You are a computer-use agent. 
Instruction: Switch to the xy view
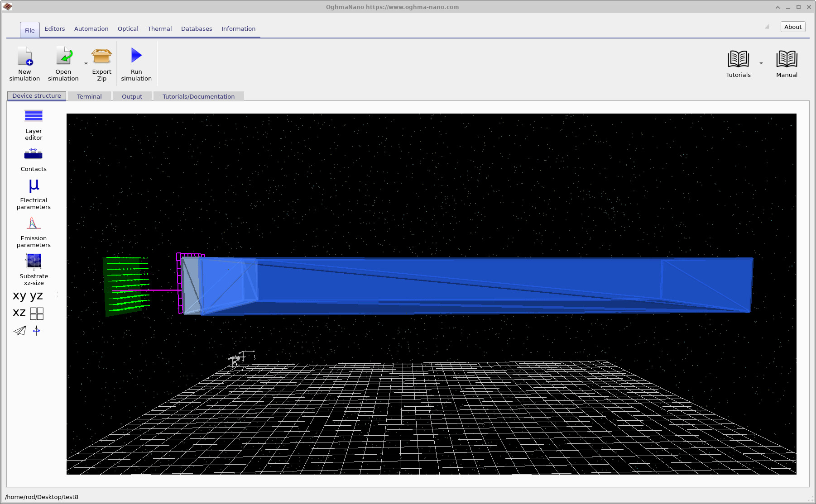(x=19, y=295)
